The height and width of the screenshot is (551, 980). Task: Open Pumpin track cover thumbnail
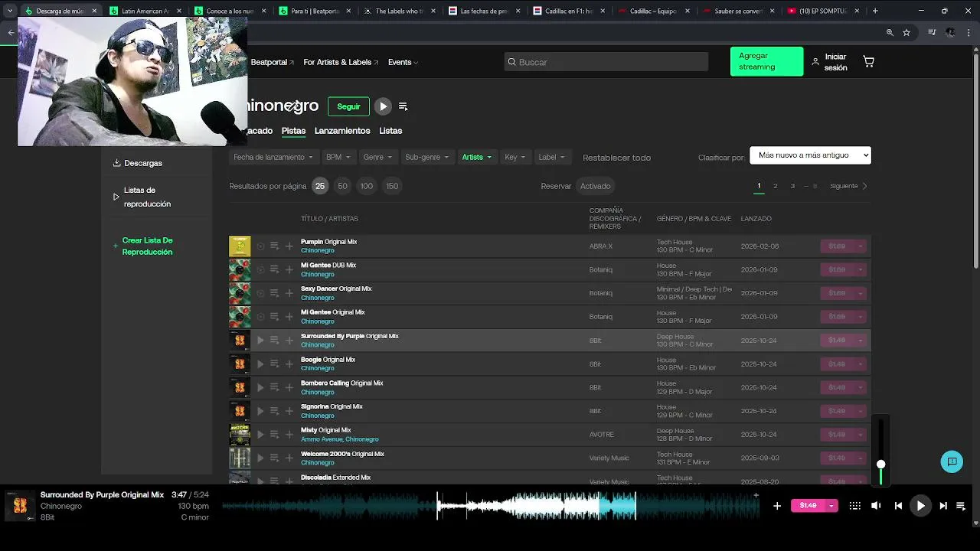[x=240, y=246]
